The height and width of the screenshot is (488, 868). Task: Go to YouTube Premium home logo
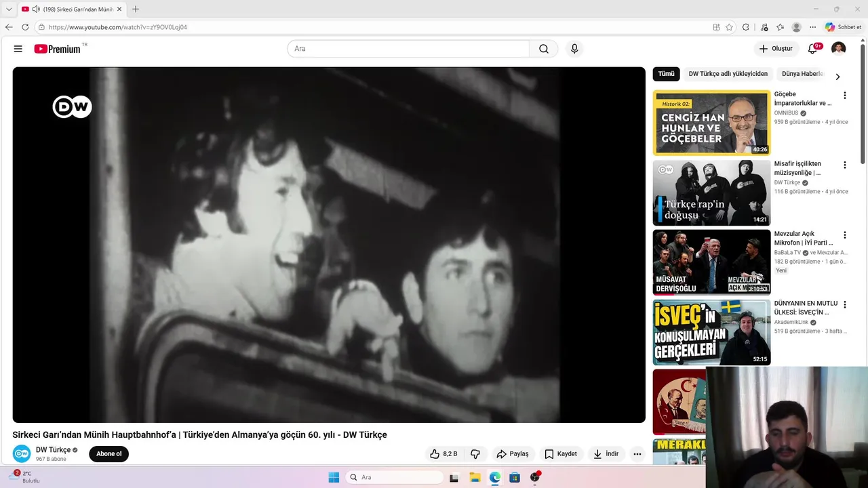[x=58, y=49]
